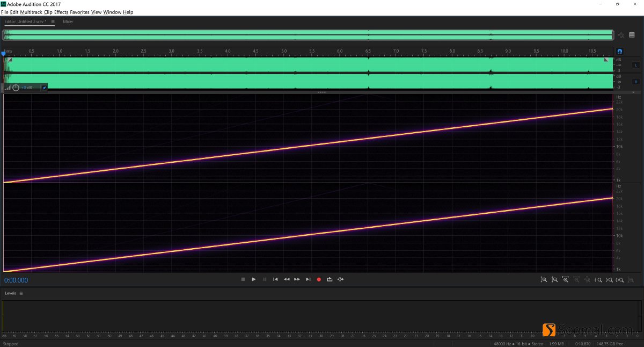Click the Rewind button
This screenshot has width=644, height=347.
(287, 279)
